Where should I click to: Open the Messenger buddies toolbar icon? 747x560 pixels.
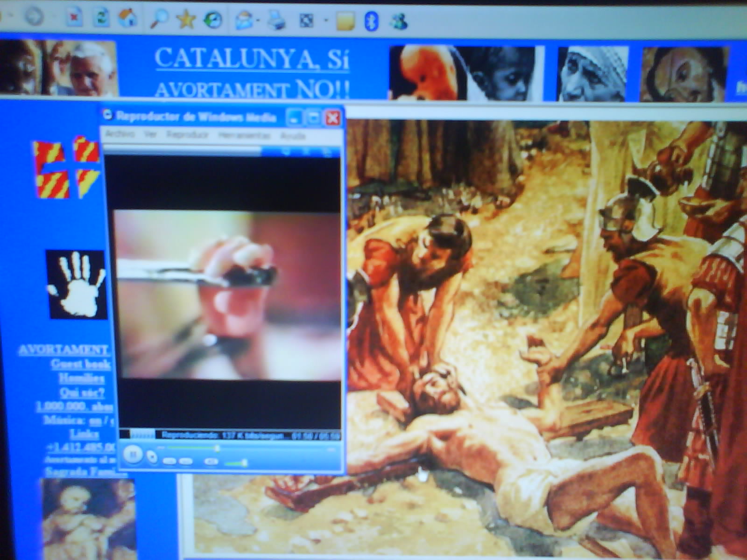click(x=398, y=22)
